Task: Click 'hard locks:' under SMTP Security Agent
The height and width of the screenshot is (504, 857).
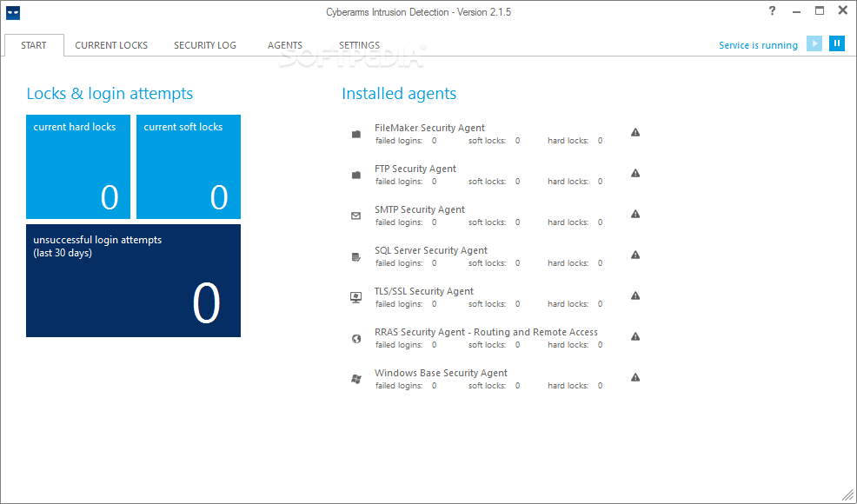Action: coord(568,222)
